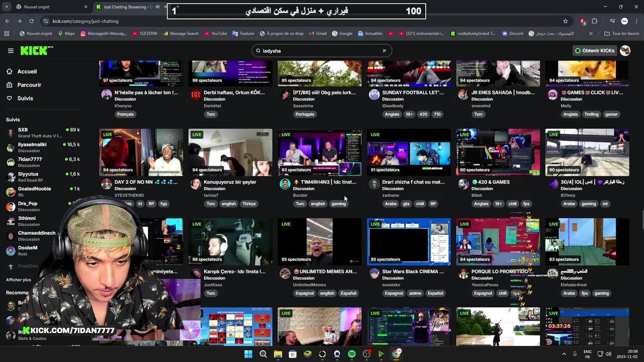
Task: Toggle the microphone tray icon
Action: pyautogui.click(x=575, y=354)
